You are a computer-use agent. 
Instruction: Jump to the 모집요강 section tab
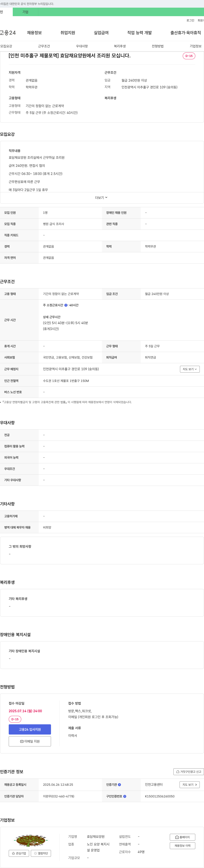tap(6, 46)
